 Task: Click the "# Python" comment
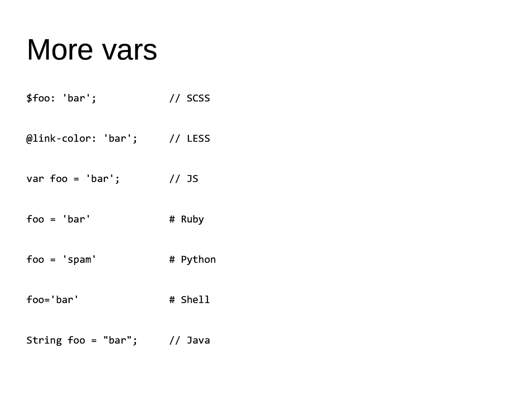[192, 260]
